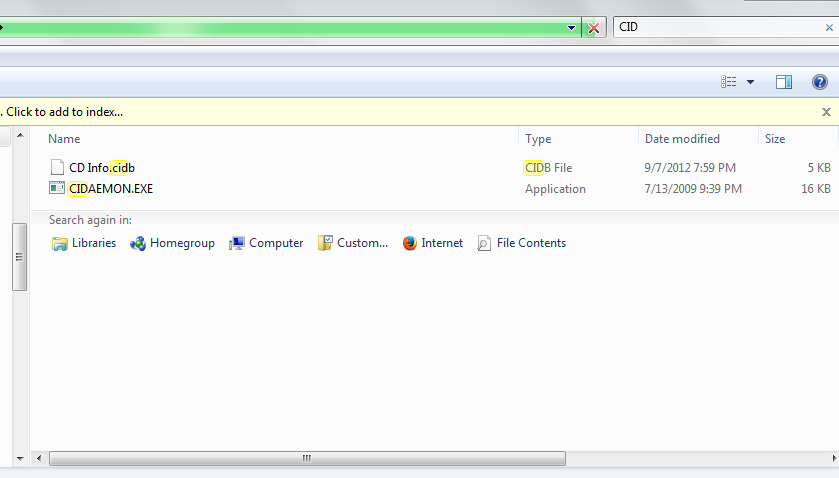Click the blank file icon for CD Info.cidb
839x478 pixels.
pos(57,167)
